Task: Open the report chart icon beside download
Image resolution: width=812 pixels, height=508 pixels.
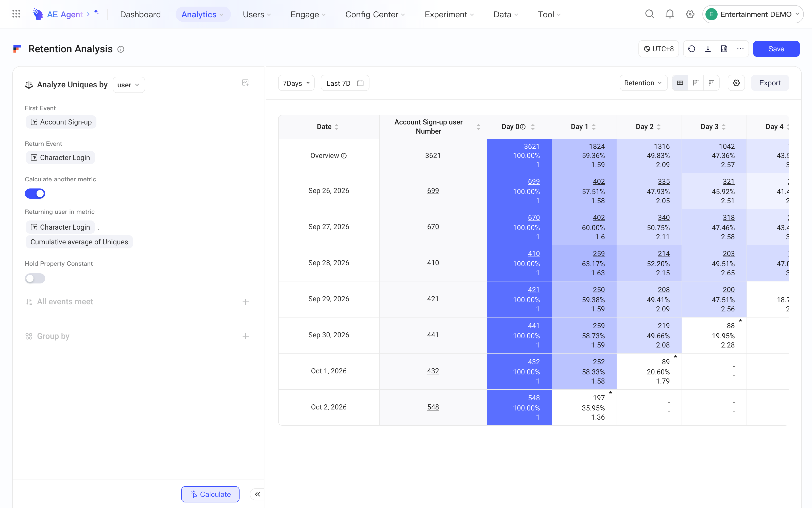Action: (x=724, y=49)
